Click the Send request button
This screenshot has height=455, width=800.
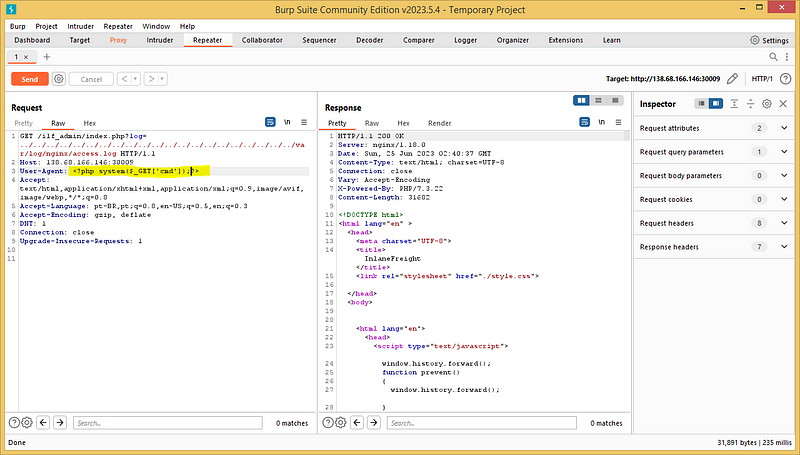(30, 79)
